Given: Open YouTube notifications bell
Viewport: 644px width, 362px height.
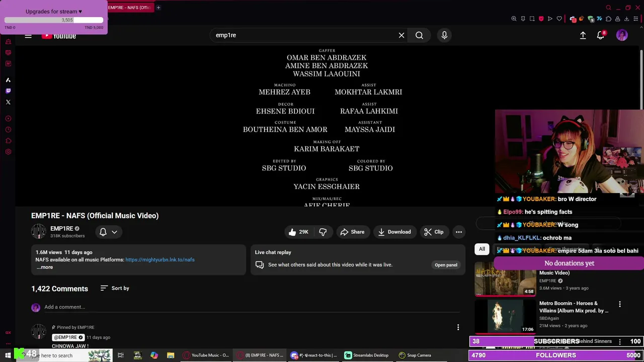Looking at the screenshot, I should (x=601, y=35).
